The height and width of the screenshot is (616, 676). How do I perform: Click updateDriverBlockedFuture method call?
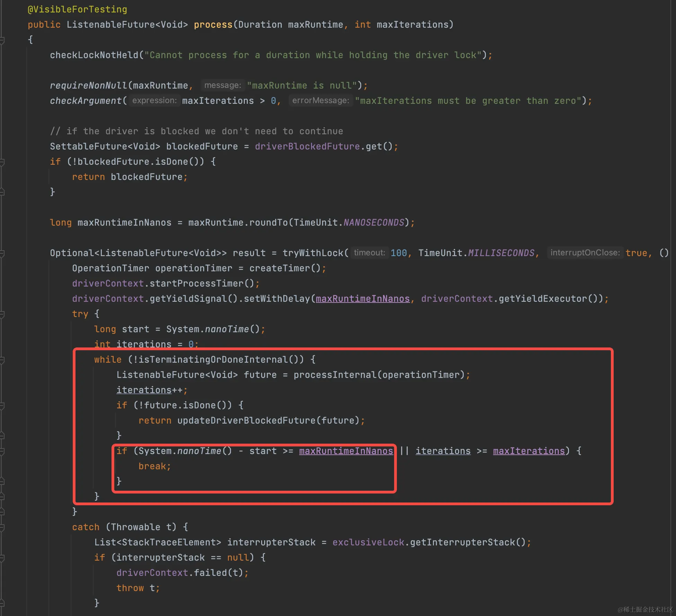coord(246,420)
